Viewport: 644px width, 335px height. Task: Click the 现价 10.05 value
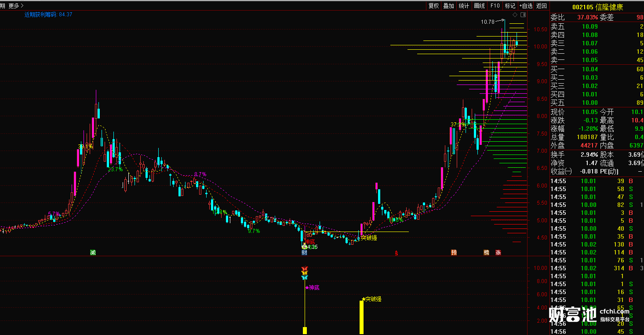(x=590, y=112)
